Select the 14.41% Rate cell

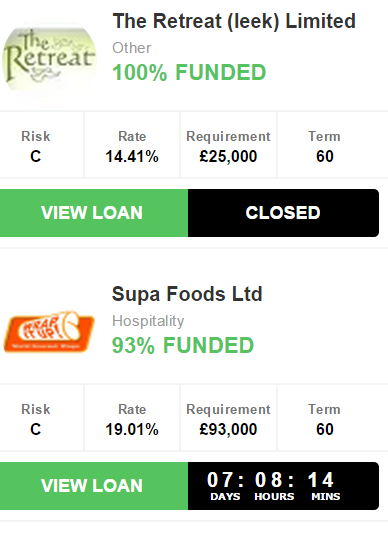pyautogui.click(x=132, y=145)
